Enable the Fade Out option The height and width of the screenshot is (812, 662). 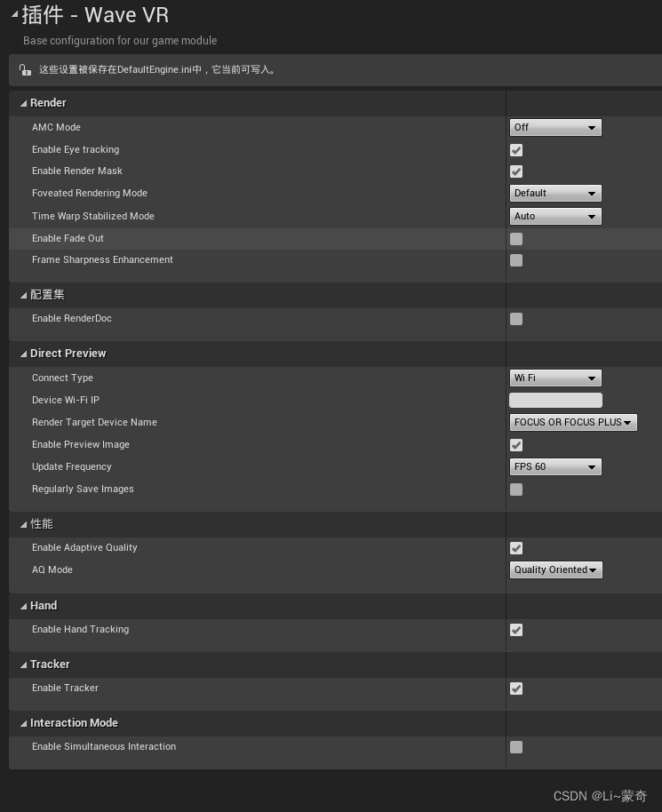(516, 239)
